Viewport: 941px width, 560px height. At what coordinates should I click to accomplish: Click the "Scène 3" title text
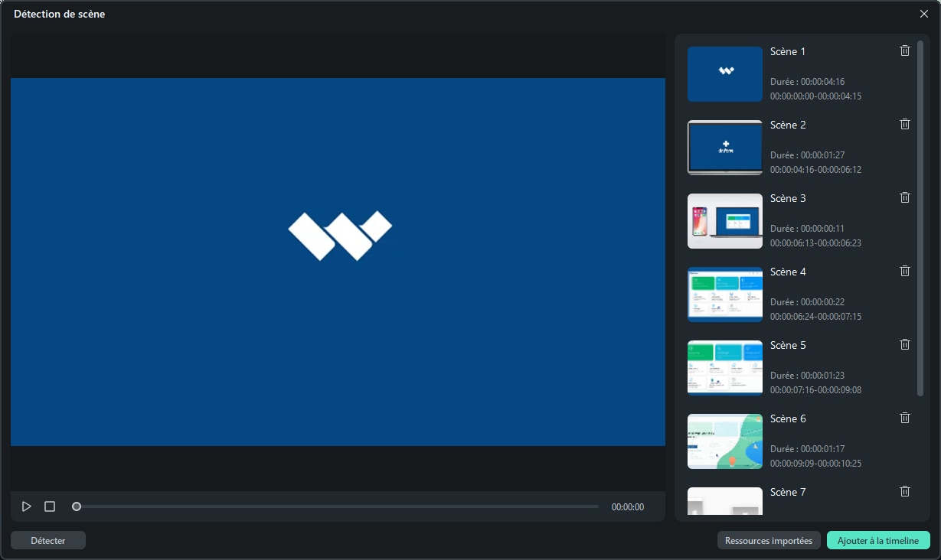tap(788, 198)
